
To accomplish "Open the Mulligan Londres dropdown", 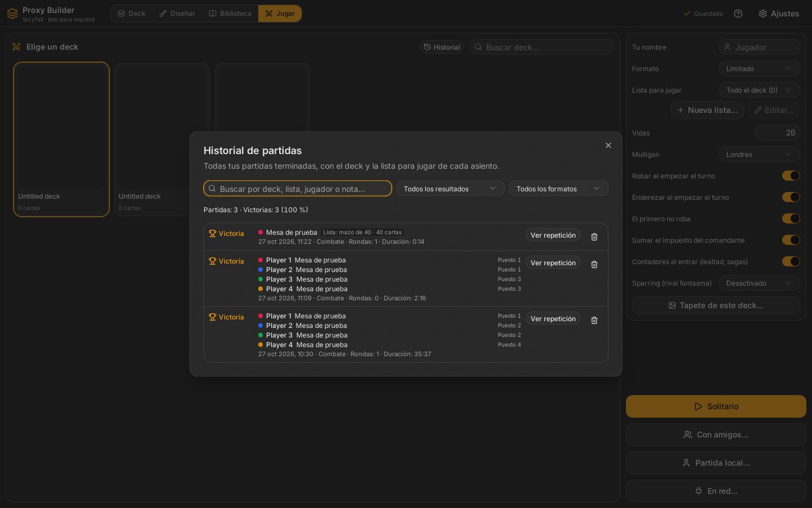I will tap(759, 154).
